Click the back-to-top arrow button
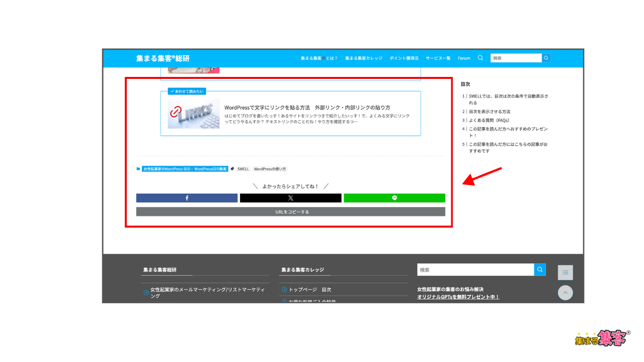This screenshot has height=362, width=644. pyautogui.click(x=566, y=293)
